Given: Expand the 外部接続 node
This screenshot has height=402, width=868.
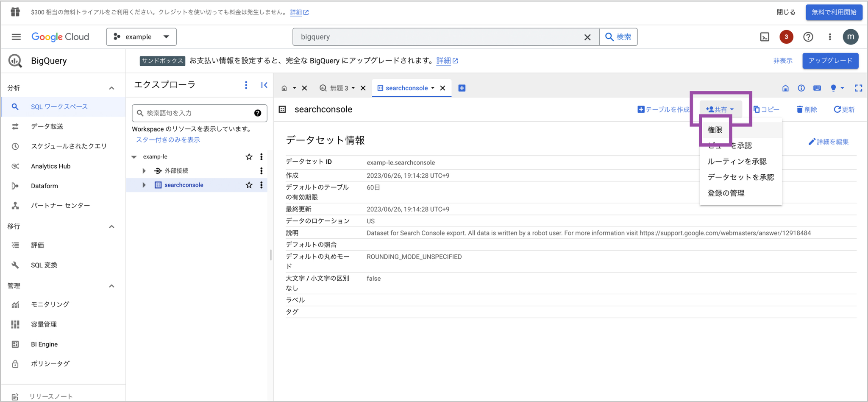Looking at the screenshot, I should tap(144, 171).
